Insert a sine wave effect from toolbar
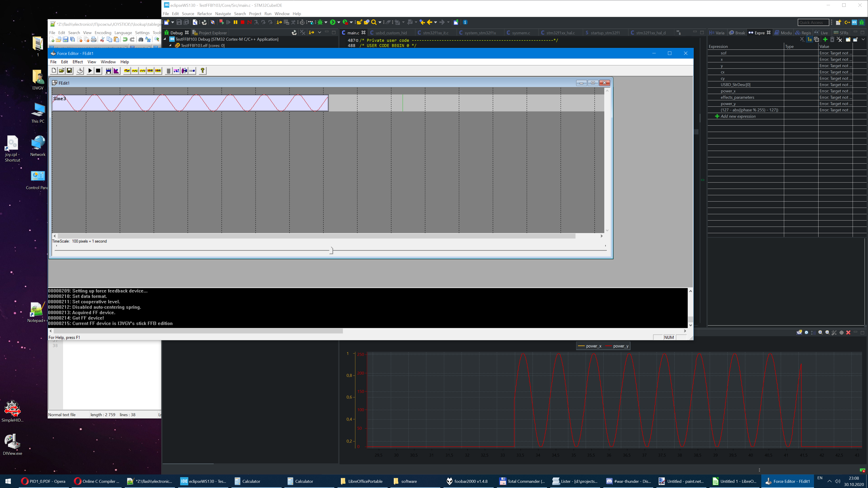Viewport: 868px width, 488px height. pos(134,70)
